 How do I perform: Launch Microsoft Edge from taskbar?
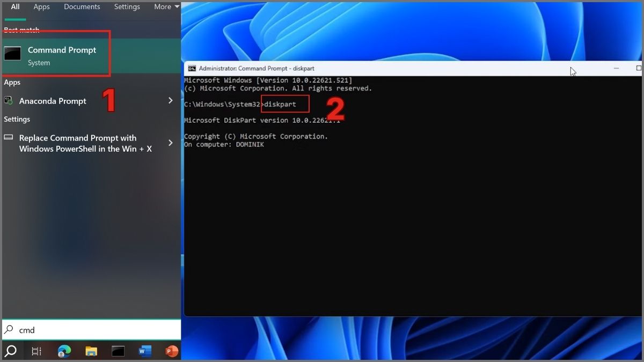(x=64, y=351)
